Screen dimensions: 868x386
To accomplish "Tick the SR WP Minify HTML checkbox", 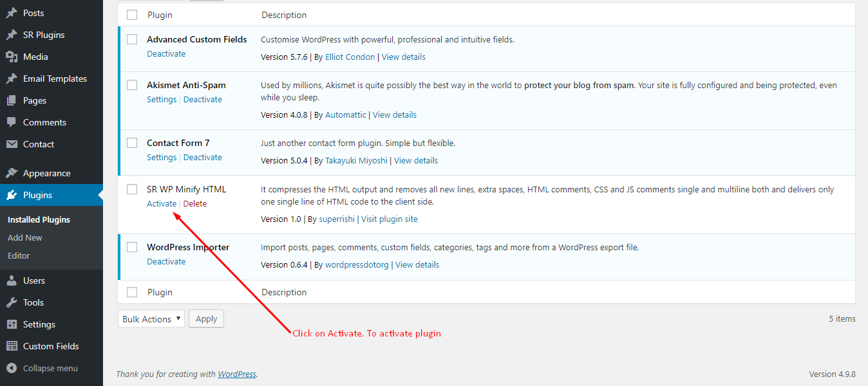I will (132, 189).
